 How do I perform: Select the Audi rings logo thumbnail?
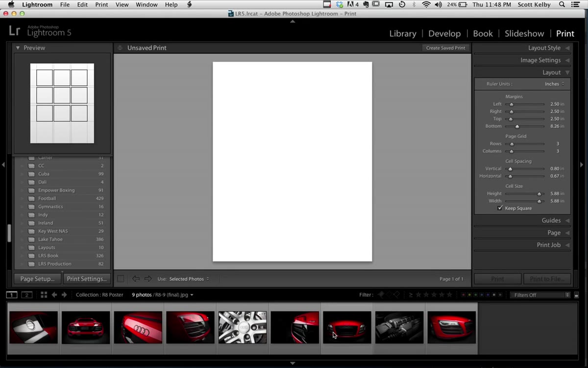(x=138, y=327)
